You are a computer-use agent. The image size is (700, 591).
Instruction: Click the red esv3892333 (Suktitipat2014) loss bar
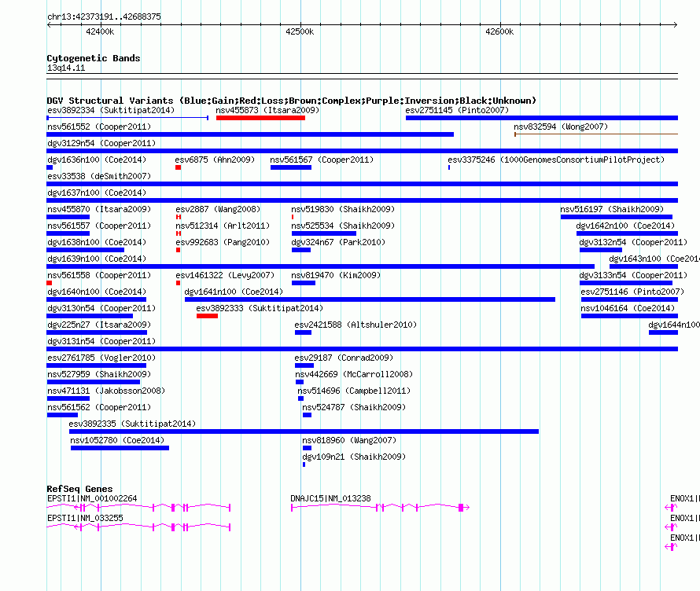(207, 316)
